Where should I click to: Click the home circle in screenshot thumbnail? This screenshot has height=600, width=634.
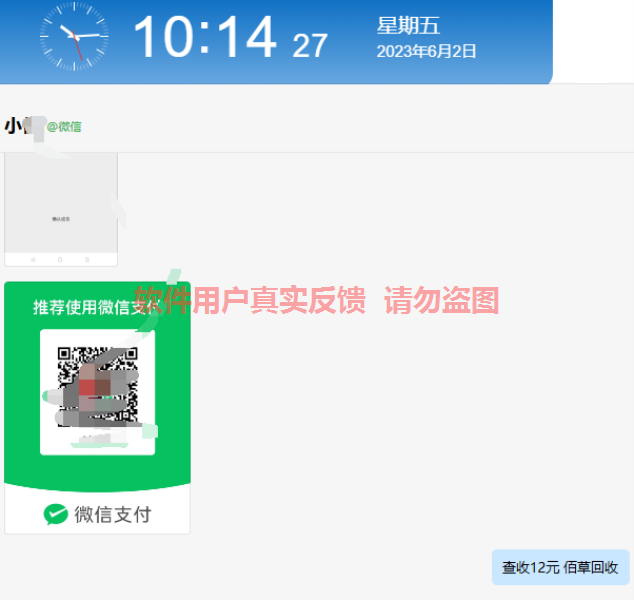coord(60,260)
